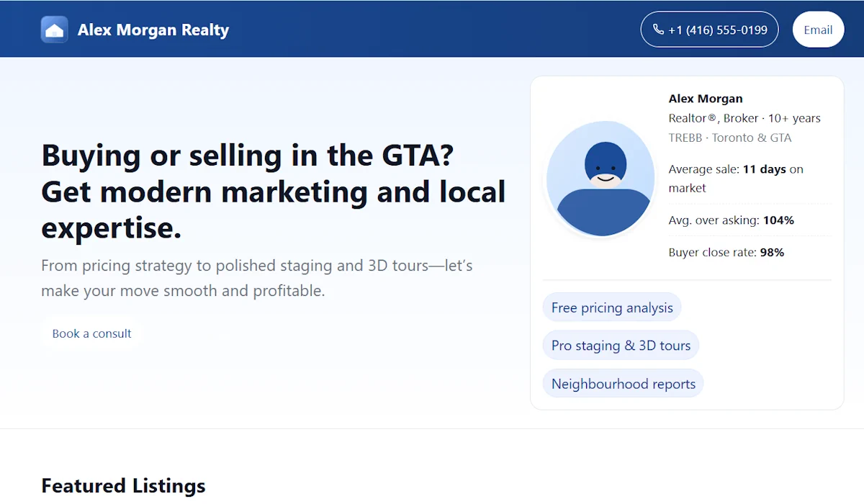864x504 pixels.
Task: Click the Book a consult button
Action: pyautogui.click(x=91, y=333)
